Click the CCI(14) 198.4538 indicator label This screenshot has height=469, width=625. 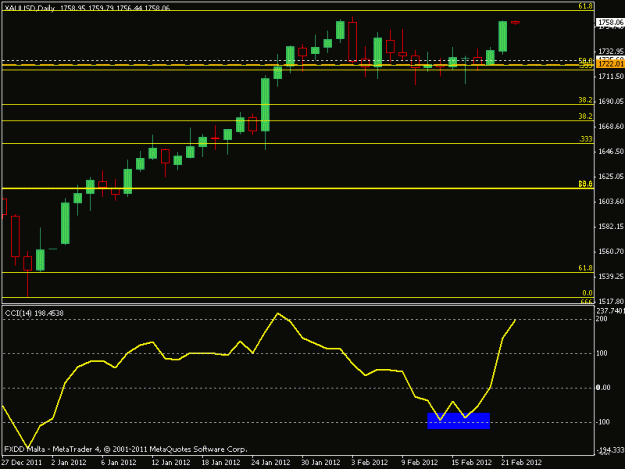point(34,314)
